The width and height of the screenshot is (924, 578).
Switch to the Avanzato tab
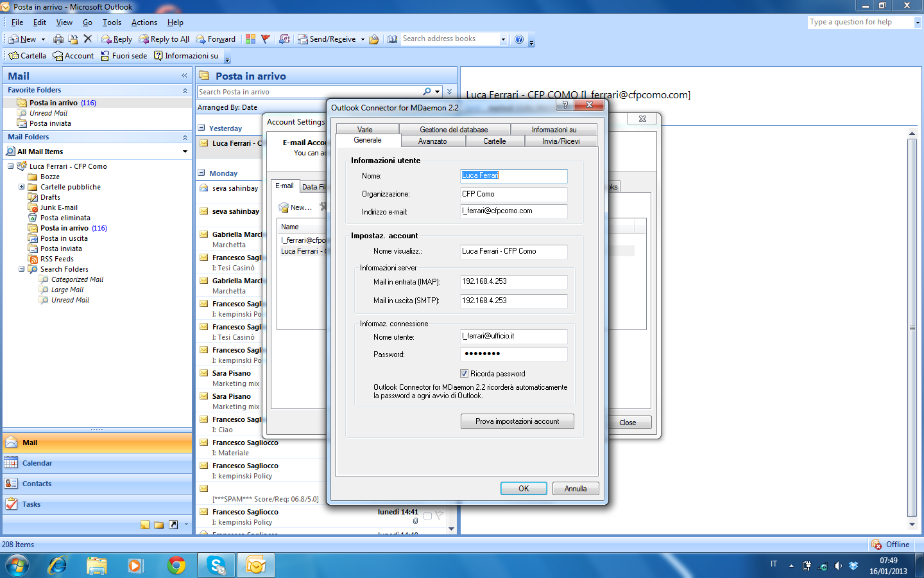pyautogui.click(x=433, y=141)
